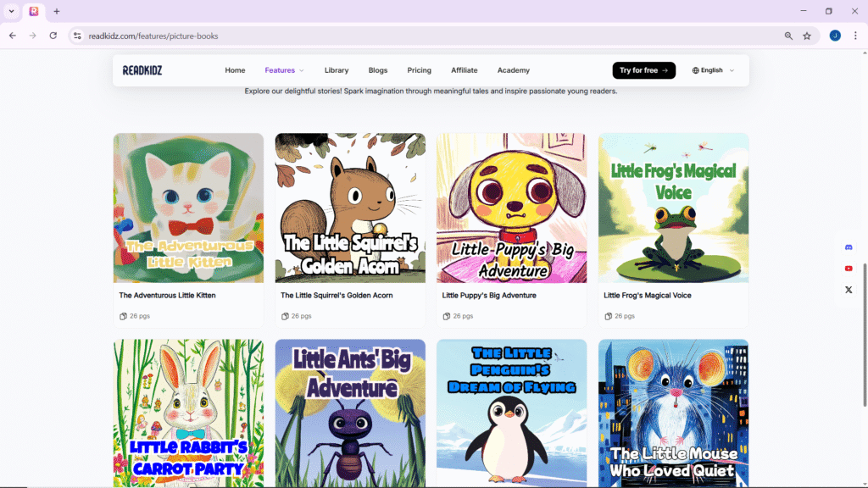Open the tab search dropdown arrow
868x488 pixels.
click(x=11, y=11)
